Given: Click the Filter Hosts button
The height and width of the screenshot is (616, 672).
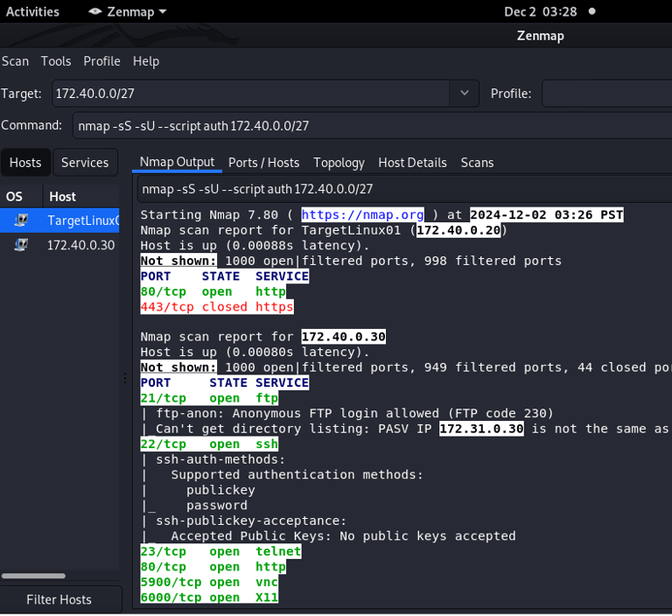Looking at the screenshot, I should [59, 599].
